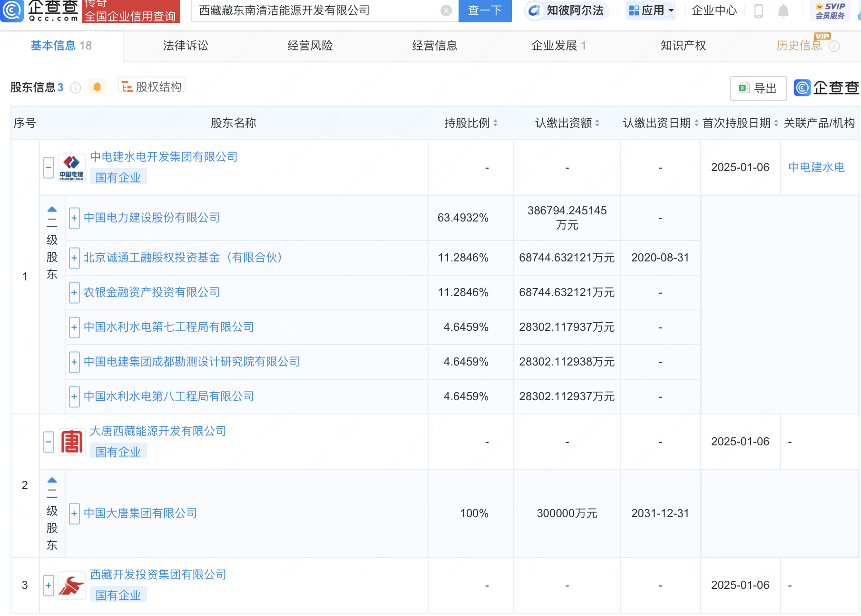This screenshot has height=616, width=861.
Task: Open the mobile phone icon in header
Action: pyautogui.click(x=759, y=10)
